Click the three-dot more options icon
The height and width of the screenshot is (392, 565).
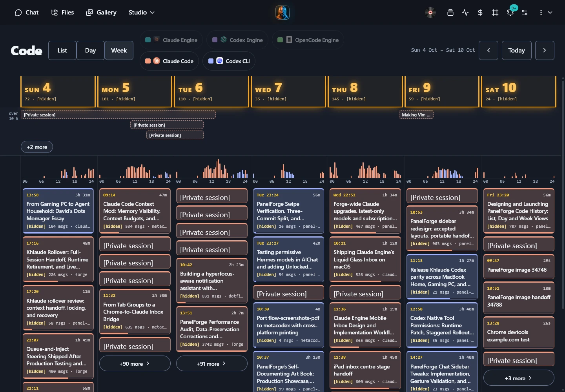(x=541, y=13)
